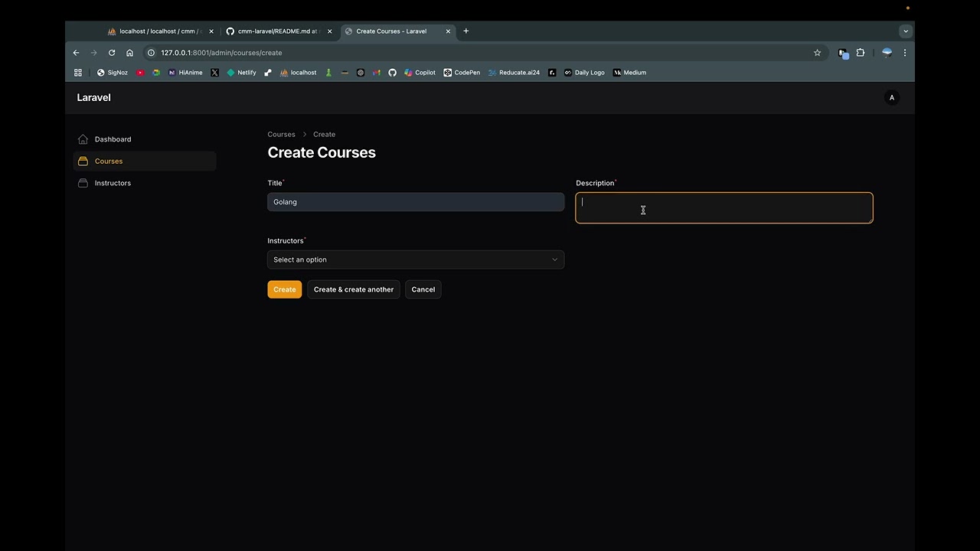Bookmark this page with the star icon
The height and width of the screenshot is (551, 980).
817,53
